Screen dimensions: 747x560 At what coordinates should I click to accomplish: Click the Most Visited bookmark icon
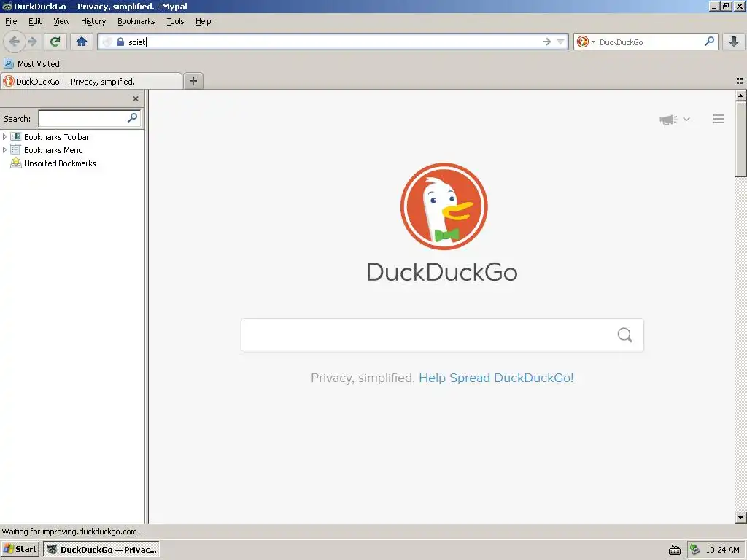9,64
